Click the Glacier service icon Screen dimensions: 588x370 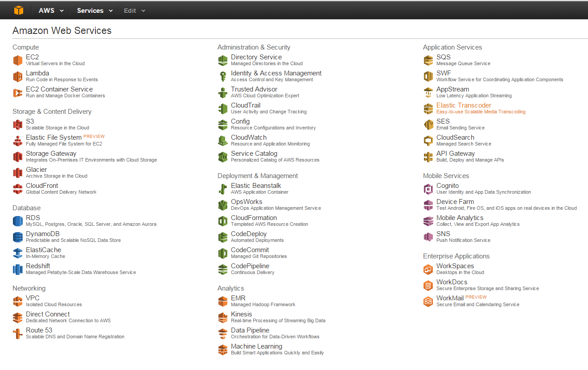(x=17, y=173)
